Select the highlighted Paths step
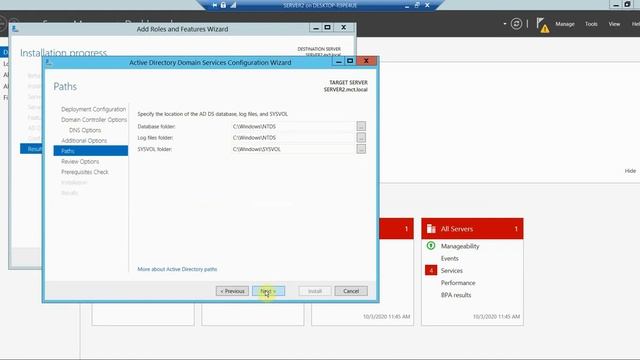640x360 pixels. point(91,151)
